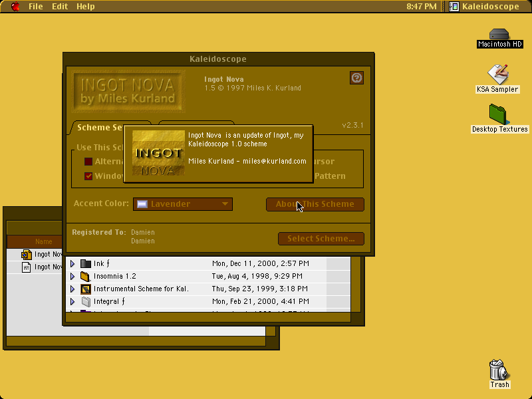Select the Ink ƒ folder icon
Image resolution: width=532 pixels, height=399 pixels.
tap(86, 263)
